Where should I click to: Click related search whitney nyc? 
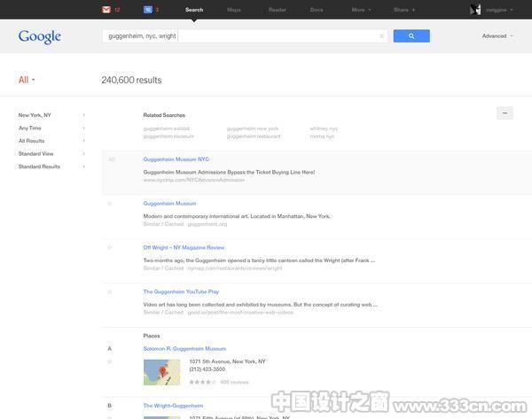pyautogui.click(x=324, y=128)
